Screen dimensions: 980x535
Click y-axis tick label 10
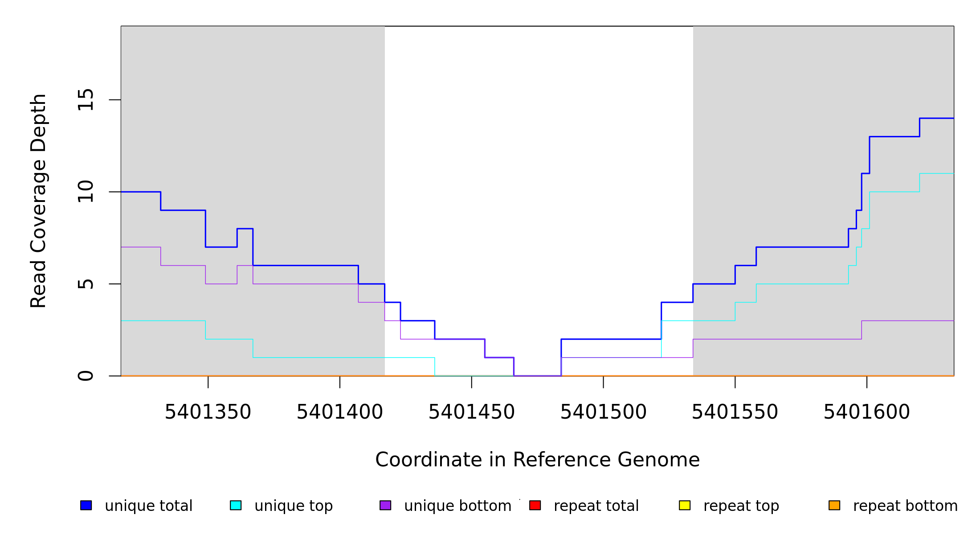click(86, 192)
